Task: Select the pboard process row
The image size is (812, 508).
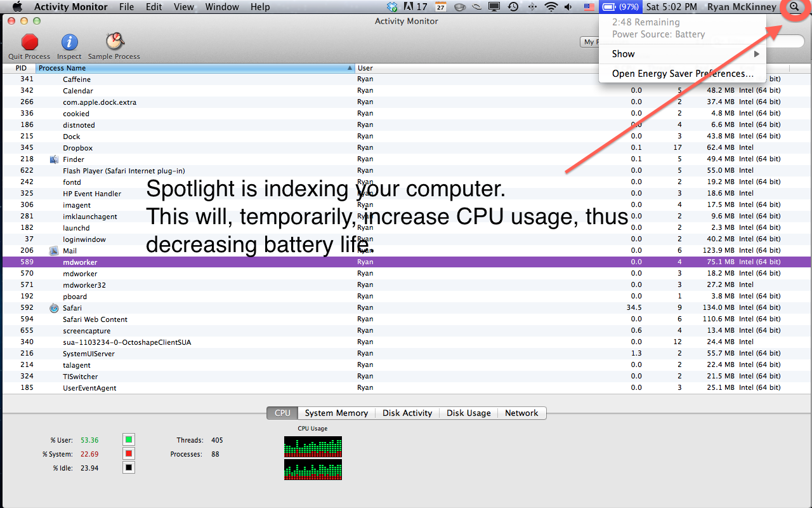Action: (406, 296)
